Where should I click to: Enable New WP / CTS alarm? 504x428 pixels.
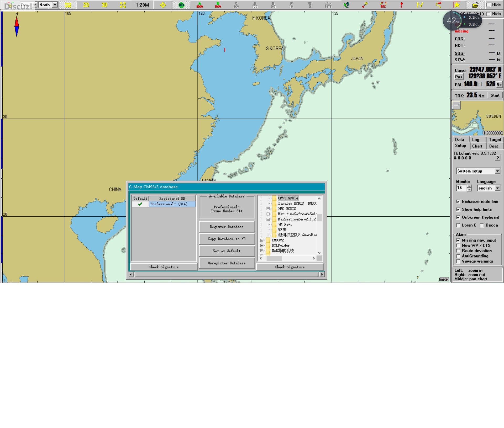[x=458, y=246]
